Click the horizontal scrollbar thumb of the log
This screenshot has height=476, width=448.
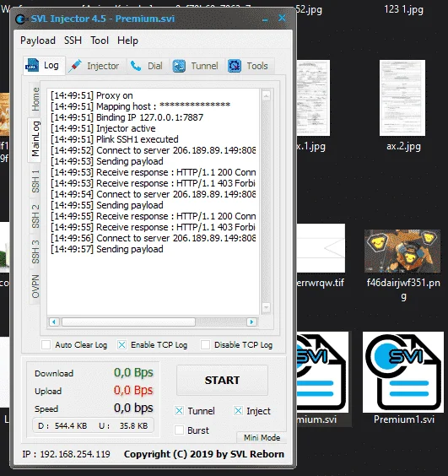point(128,322)
